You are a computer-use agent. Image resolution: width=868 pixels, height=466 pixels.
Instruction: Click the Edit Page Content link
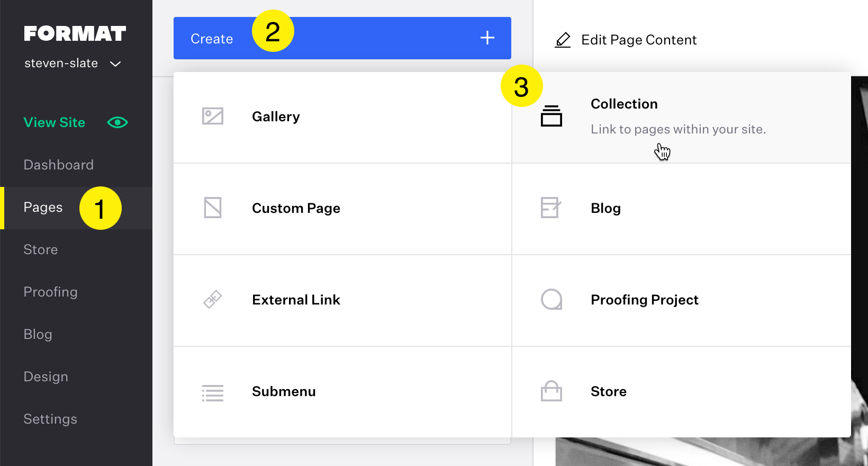click(639, 39)
